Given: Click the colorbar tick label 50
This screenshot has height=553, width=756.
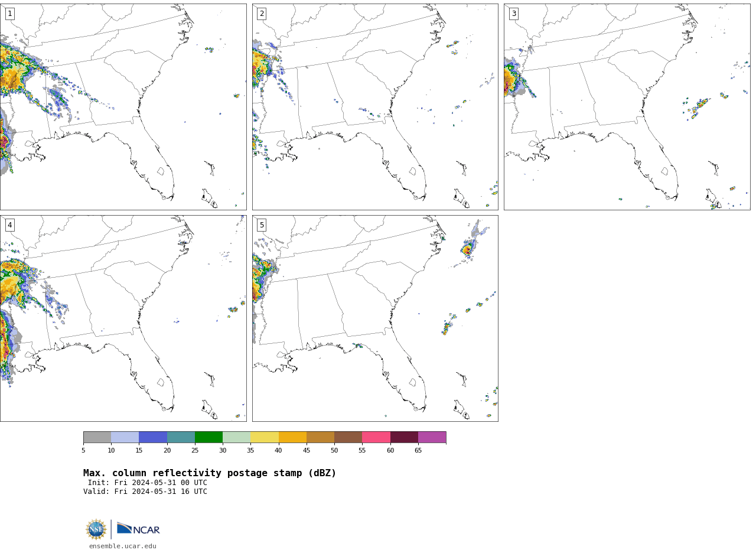Looking at the screenshot, I should coord(334,451).
